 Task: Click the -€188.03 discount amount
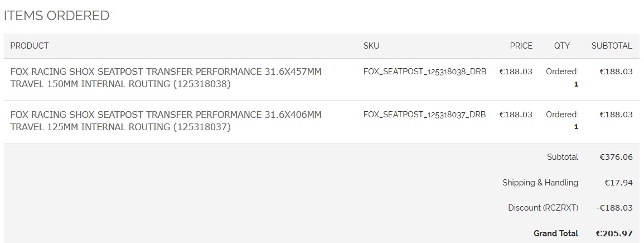pyautogui.click(x=614, y=208)
